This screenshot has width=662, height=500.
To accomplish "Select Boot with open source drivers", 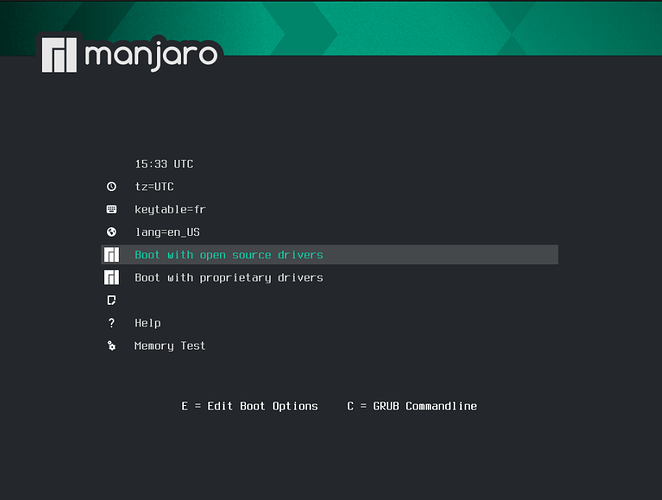I will 229,255.
